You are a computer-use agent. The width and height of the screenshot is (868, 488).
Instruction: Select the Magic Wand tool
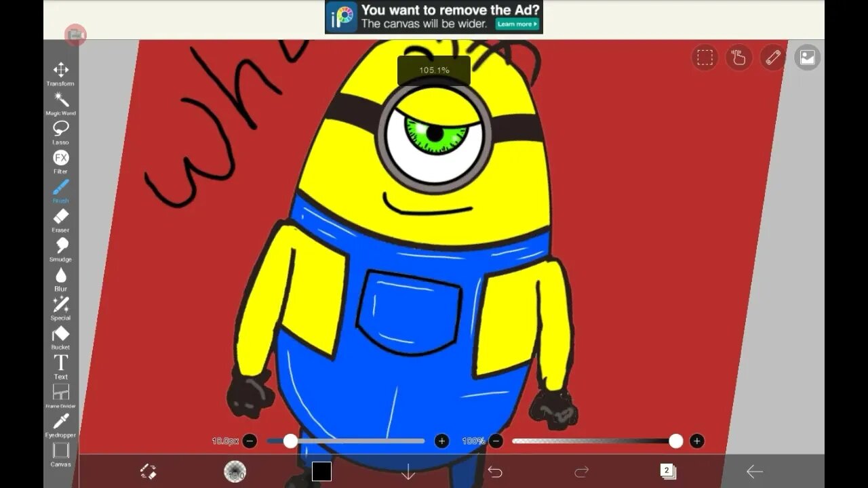click(61, 103)
